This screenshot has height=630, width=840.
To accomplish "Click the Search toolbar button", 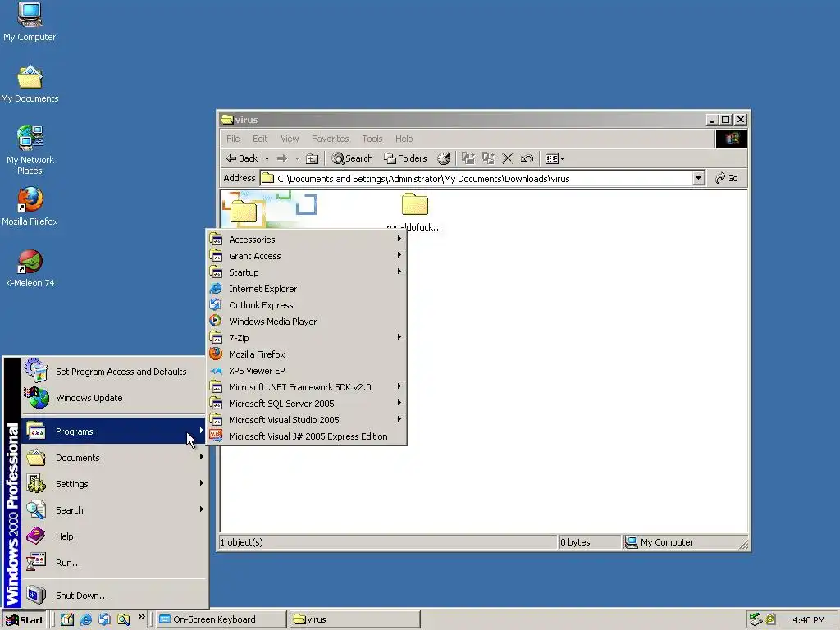I will [352, 158].
